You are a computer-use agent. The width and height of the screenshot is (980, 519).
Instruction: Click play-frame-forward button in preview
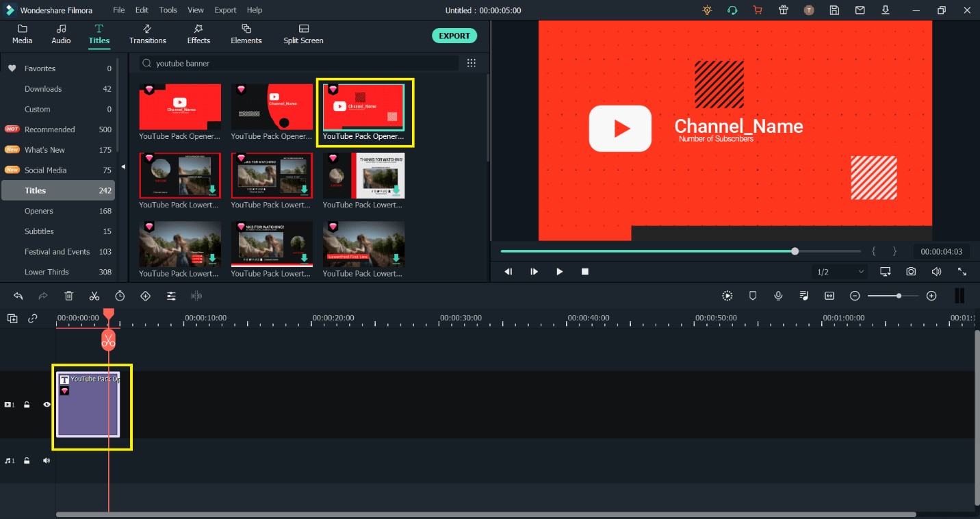tap(534, 272)
